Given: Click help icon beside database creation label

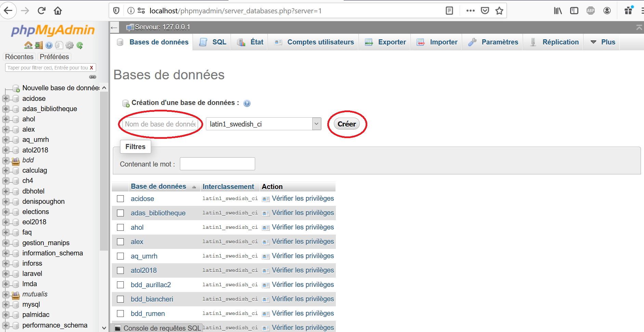Looking at the screenshot, I should point(247,103).
